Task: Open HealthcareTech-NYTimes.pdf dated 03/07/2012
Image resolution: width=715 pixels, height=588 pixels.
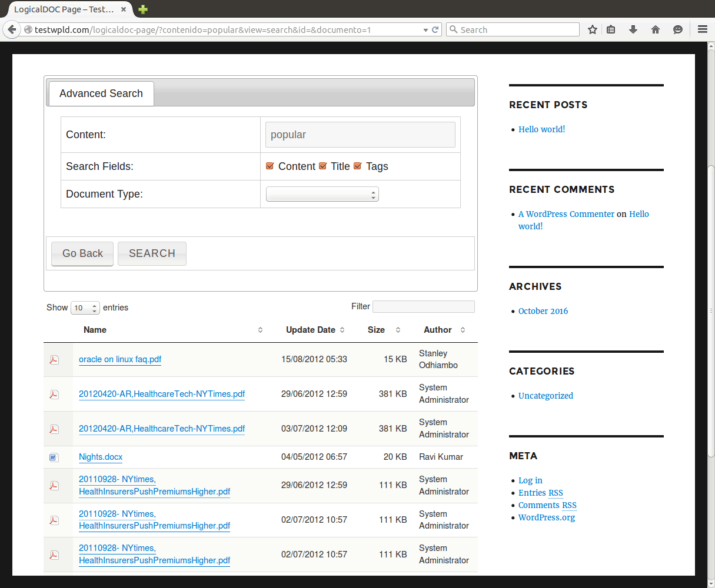Action: pyautogui.click(x=162, y=429)
